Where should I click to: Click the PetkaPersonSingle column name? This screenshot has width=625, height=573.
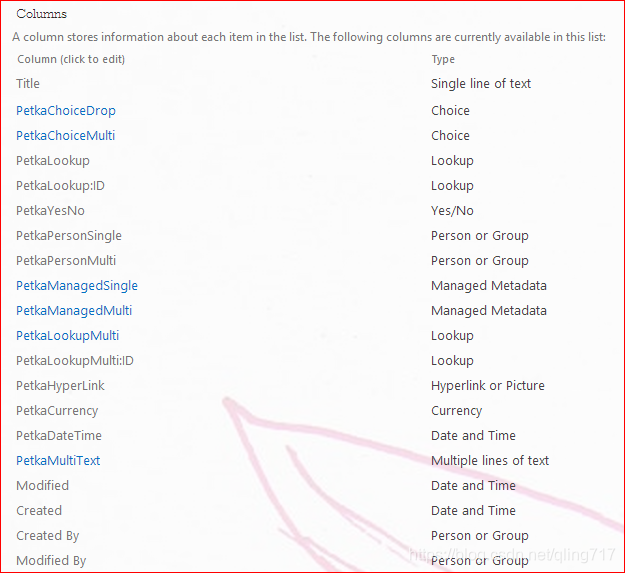coord(69,236)
